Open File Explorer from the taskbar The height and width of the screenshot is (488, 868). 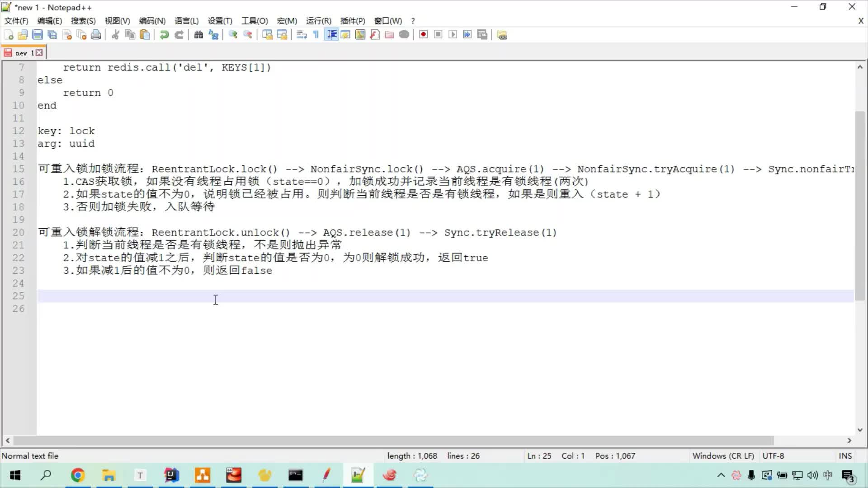pyautogui.click(x=108, y=475)
